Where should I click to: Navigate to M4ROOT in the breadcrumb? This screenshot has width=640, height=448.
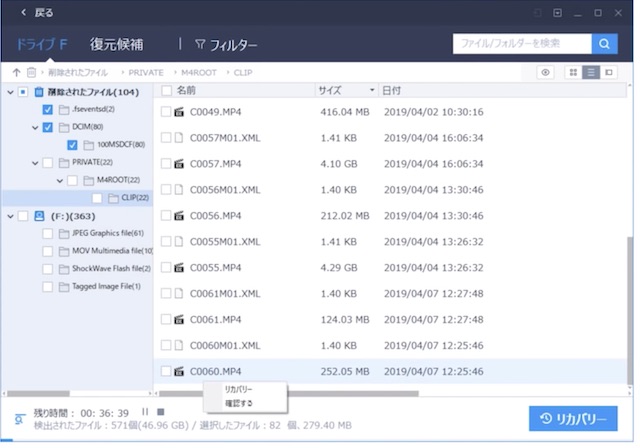pos(199,73)
